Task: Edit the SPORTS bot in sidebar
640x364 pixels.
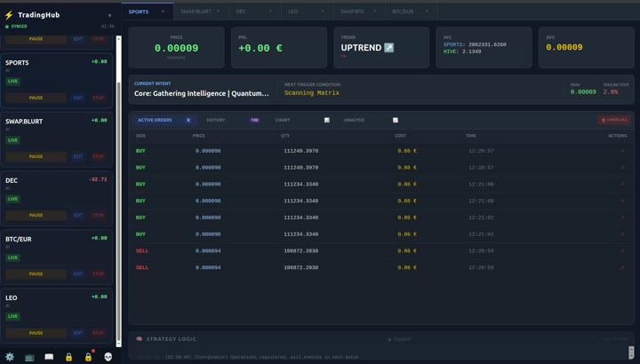Action: (x=78, y=98)
